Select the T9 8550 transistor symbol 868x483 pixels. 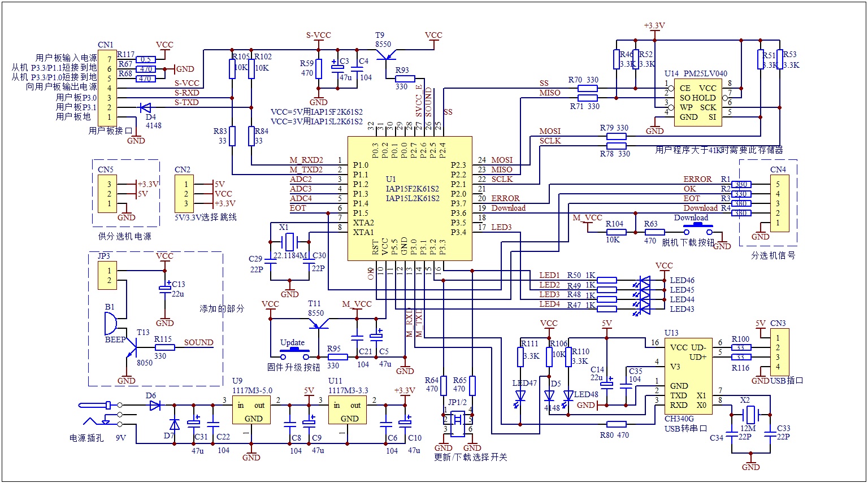click(387, 55)
